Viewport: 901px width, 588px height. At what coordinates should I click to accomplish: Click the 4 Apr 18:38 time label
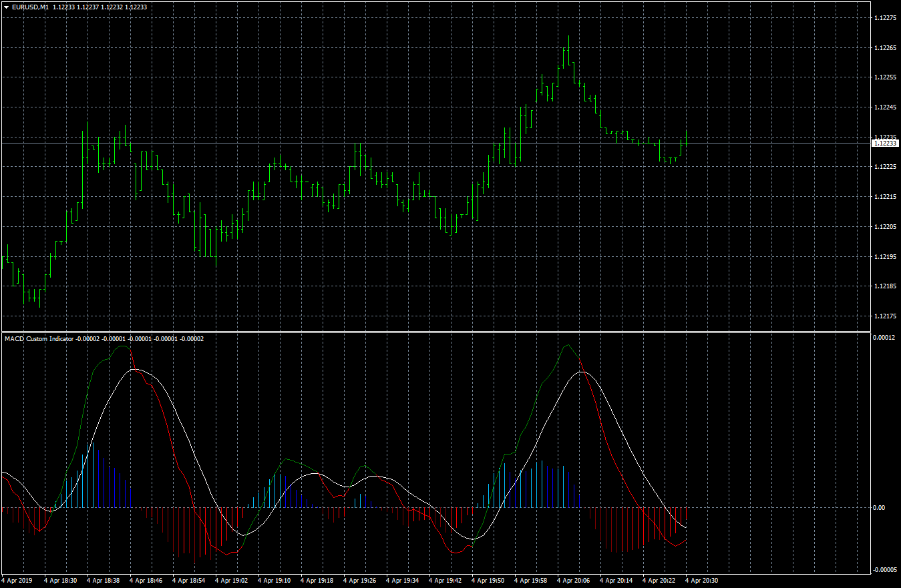coord(104,580)
